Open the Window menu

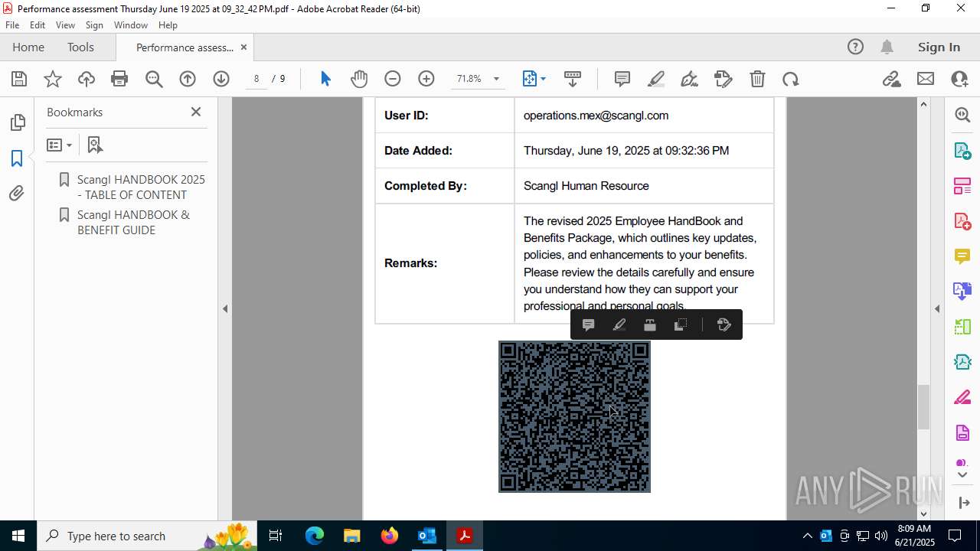pyautogui.click(x=131, y=25)
